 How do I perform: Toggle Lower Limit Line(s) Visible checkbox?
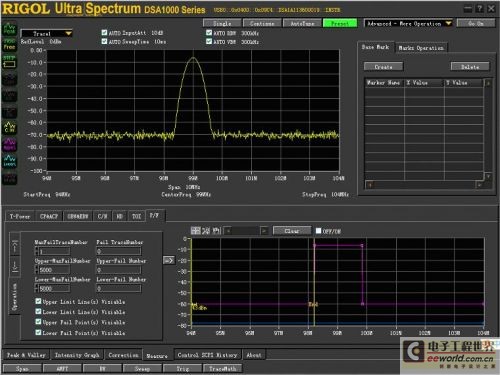click(x=38, y=312)
